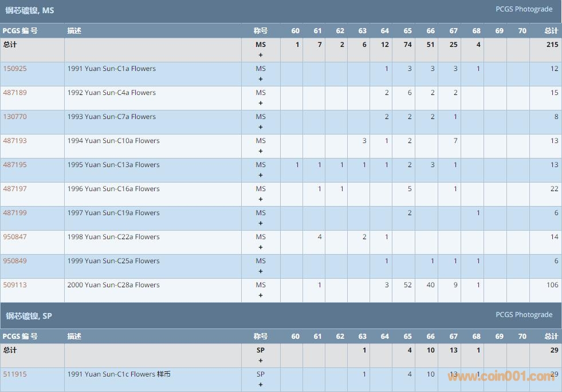The width and height of the screenshot is (562, 392).
Task: Open the 487193 coin entry
Action: pos(15,141)
